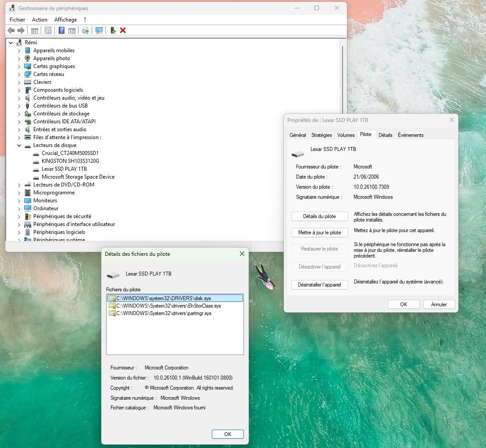Open the Affichage menu

(x=65, y=20)
